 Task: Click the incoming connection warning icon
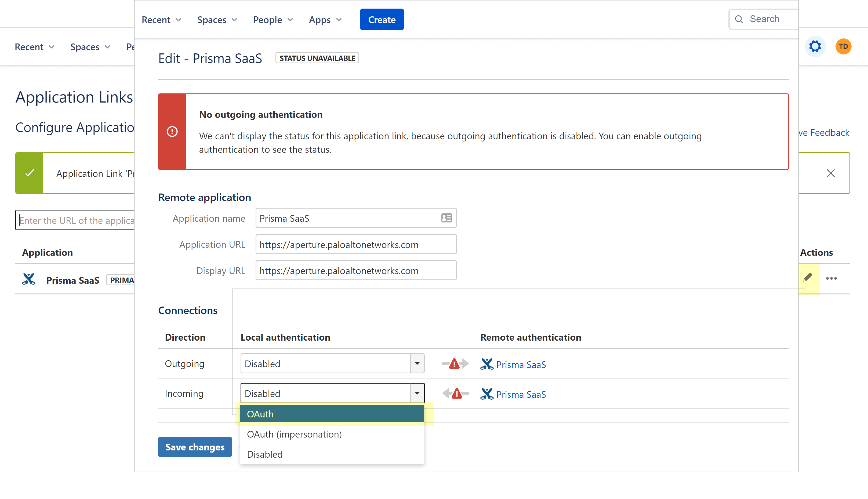456,394
